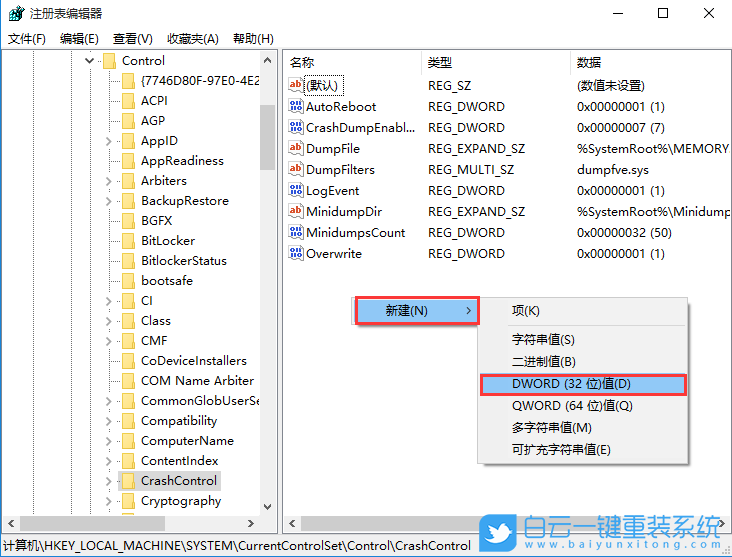732x557 pixels.
Task: Select the CrashControl key in tree
Action: pyautogui.click(x=179, y=481)
